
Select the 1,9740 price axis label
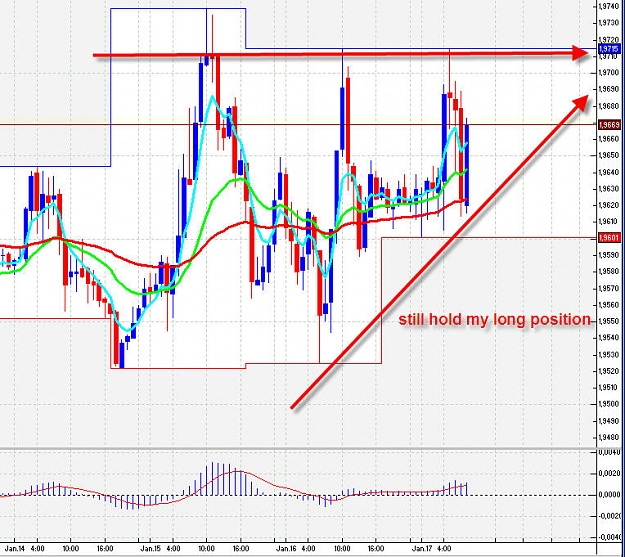(x=610, y=6)
